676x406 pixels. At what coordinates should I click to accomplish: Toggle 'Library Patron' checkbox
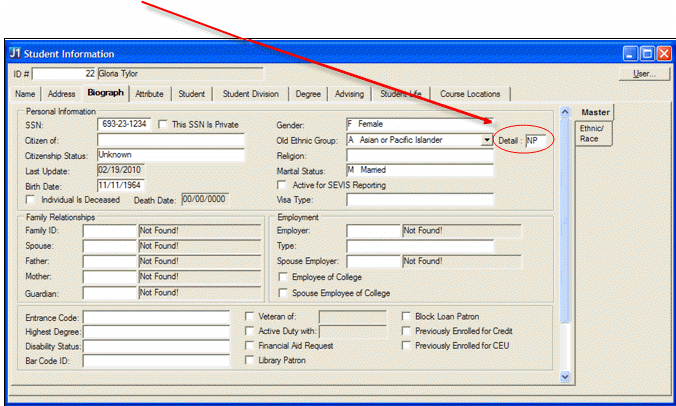click(249, 360)
